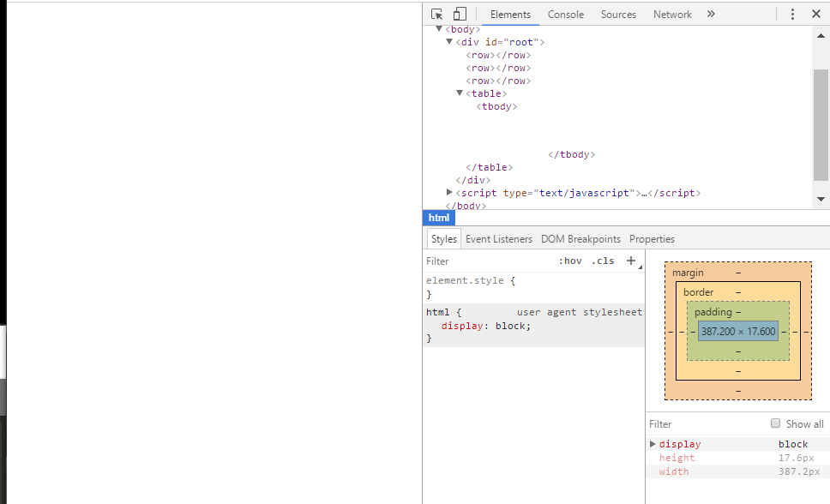This screenshot has height=504, width=830.
Task: Toggle the .cls class editor button
Action: pos(603,261)
